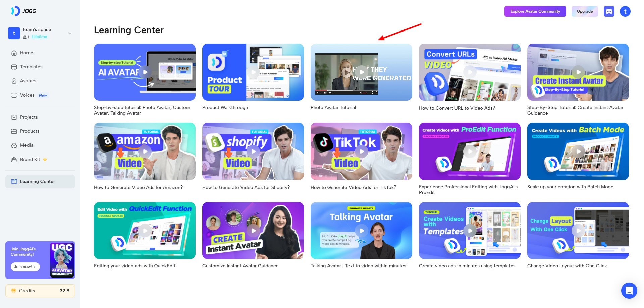Play the Product Walkthrough video
This screenshot has height=308, width=644.
click(x=253, y=72)
